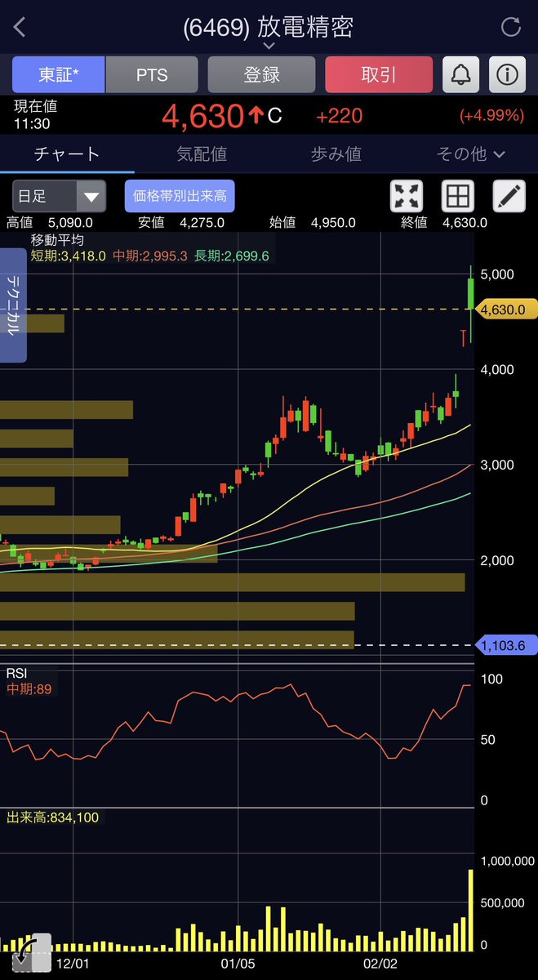Tap the (+4.99%) percent change

pos(491,116)
